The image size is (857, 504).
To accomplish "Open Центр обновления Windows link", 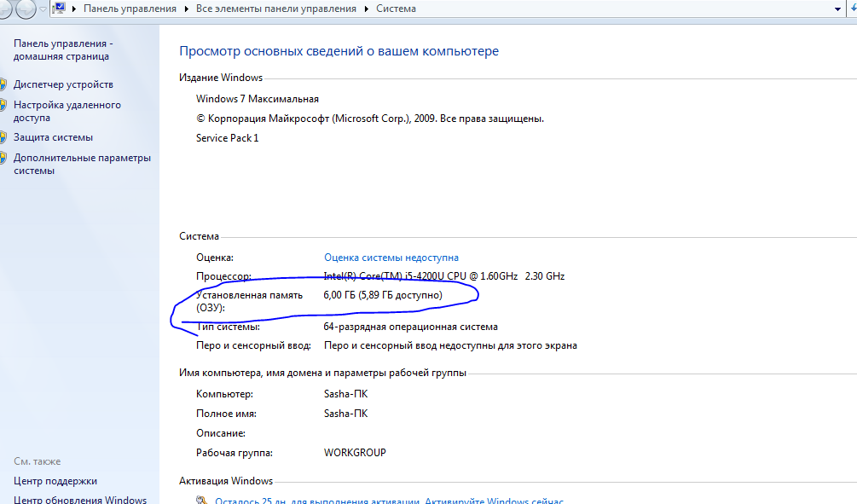I will [80, 500].
